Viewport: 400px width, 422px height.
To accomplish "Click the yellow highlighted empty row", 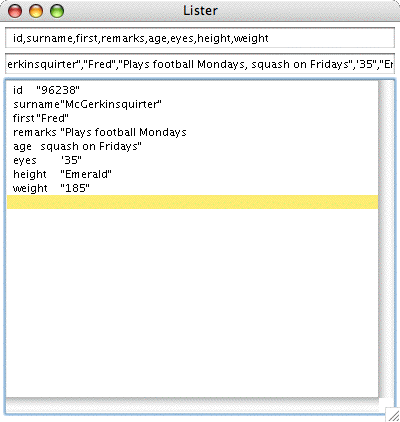I will 192,202.
